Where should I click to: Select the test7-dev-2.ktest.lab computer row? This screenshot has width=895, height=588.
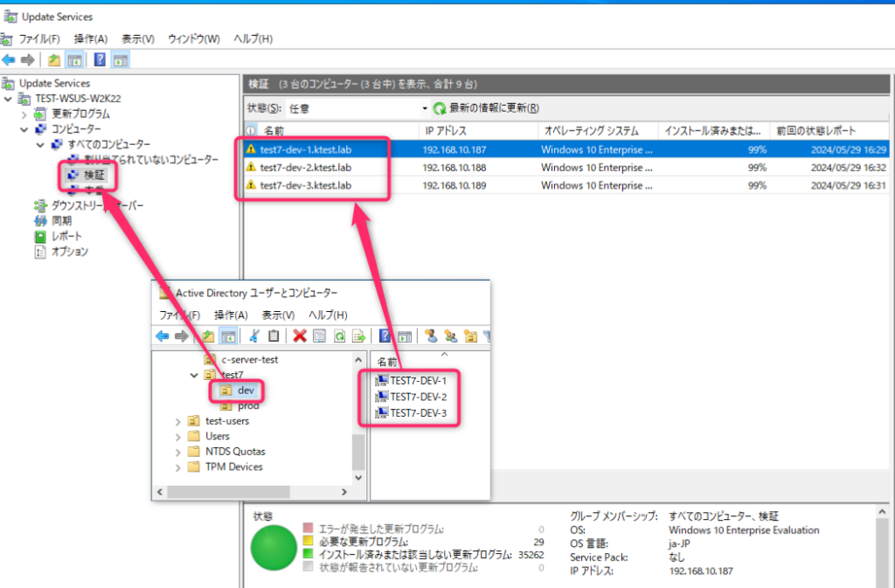(x=323, y=168)
